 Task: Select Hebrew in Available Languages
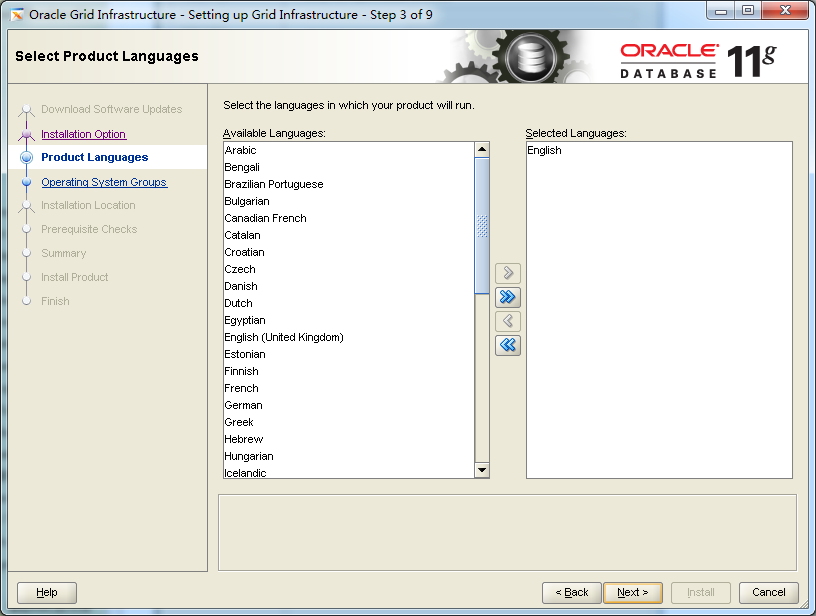pyautogui.click(x=349, y=439)
